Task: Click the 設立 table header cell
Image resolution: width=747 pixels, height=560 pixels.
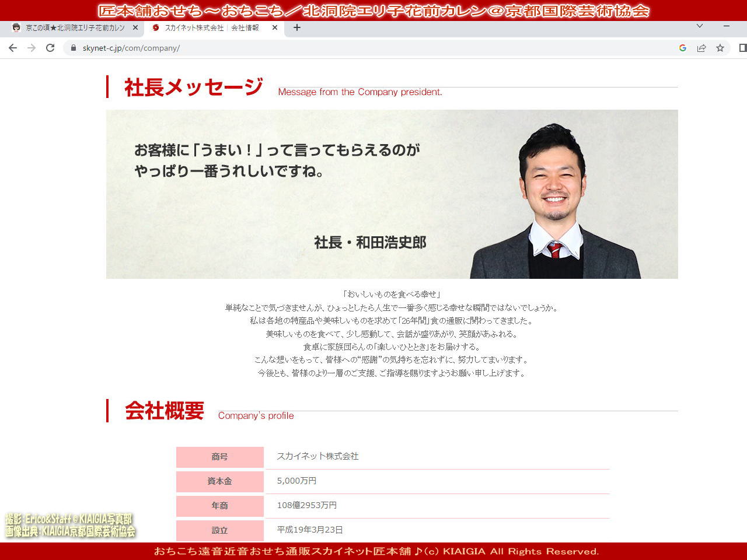Action: click(x=220, y=530)
